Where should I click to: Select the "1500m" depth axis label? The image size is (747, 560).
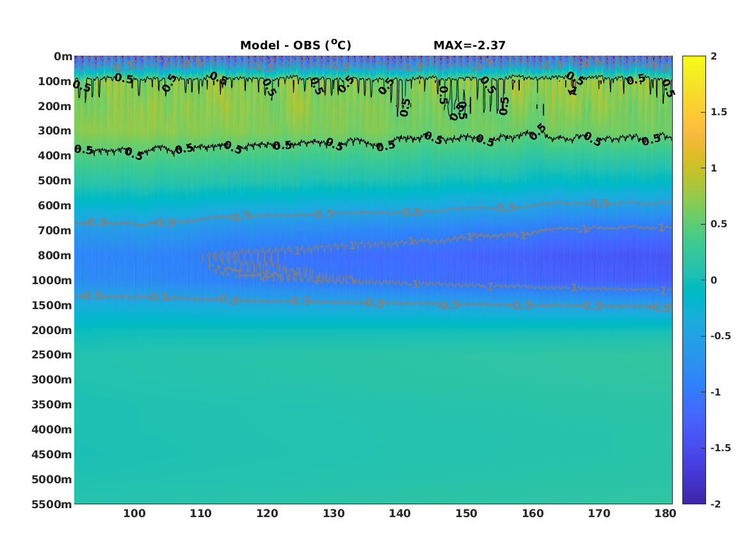52,305
